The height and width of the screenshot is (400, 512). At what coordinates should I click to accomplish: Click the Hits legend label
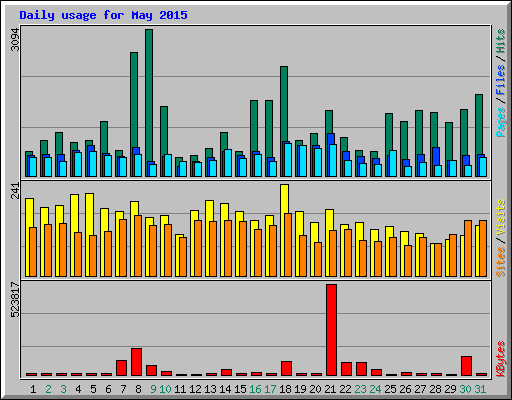pyautogui.click(x=501, y=41)
